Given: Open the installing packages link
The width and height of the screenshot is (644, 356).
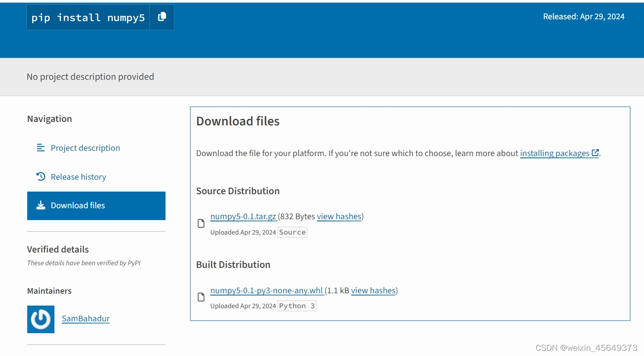Looking at the screenshot, I should click(559, 153).
